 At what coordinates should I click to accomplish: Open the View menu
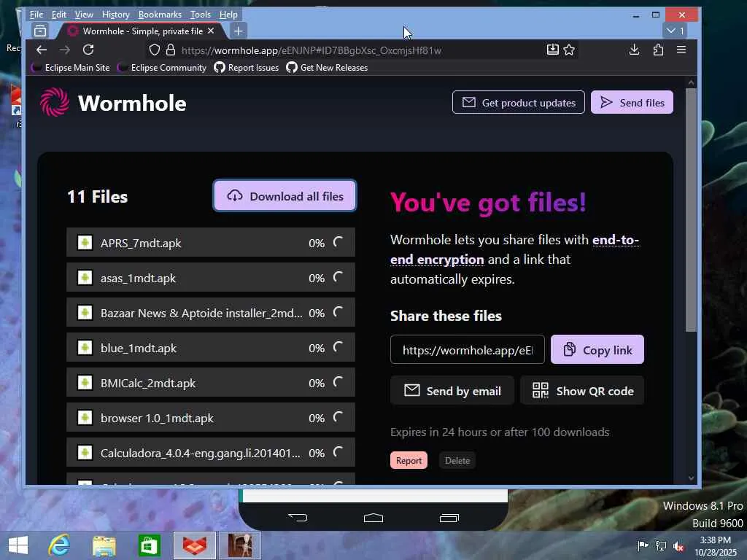pos(84,15)
